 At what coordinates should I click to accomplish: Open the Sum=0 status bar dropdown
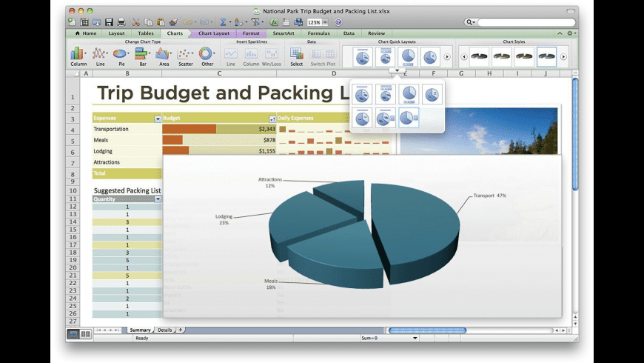[x=415, y=338]
